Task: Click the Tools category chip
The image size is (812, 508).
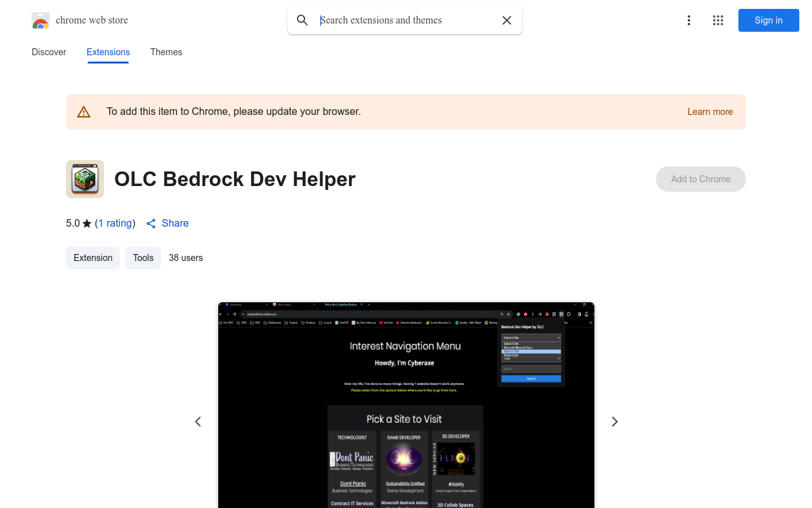Action: pyautogui.click(x=143, y=258)
